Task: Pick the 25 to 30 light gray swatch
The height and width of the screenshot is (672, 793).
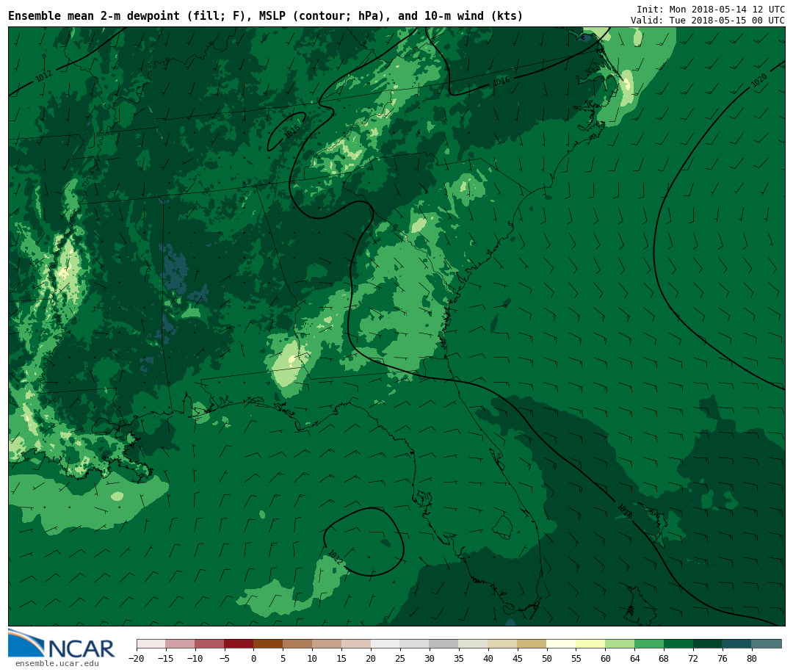Action: click(x=415, y=644)
